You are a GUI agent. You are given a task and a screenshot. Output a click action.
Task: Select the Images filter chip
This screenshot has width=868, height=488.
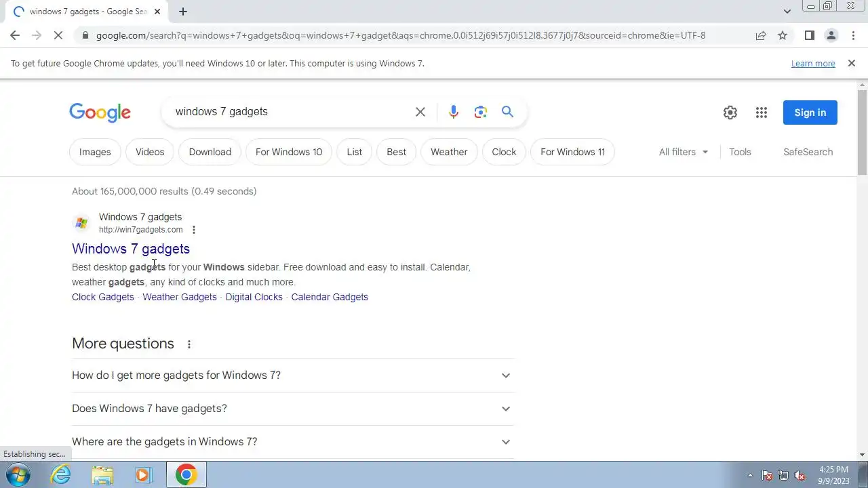95,152
